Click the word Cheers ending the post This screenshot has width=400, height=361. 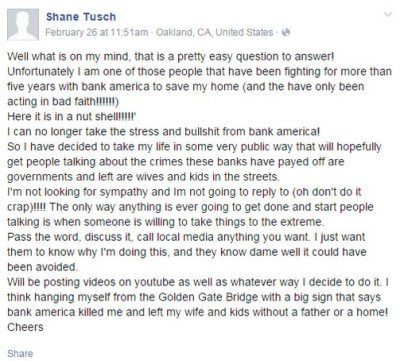pos(25,327)
